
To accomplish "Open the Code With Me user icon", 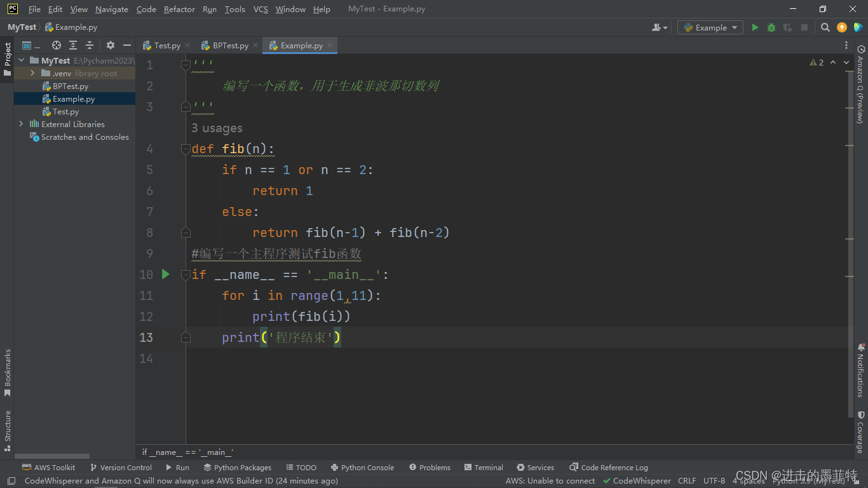I will click(x=656, y=27).
